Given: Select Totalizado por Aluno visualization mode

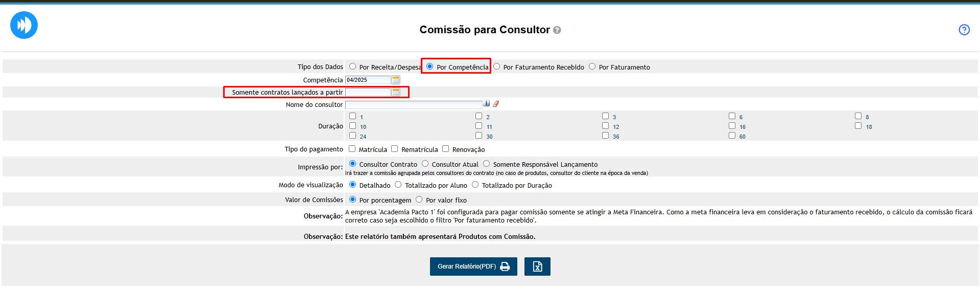Looking at the screenshot, I should pyautogui.click(x=398, y=185).
